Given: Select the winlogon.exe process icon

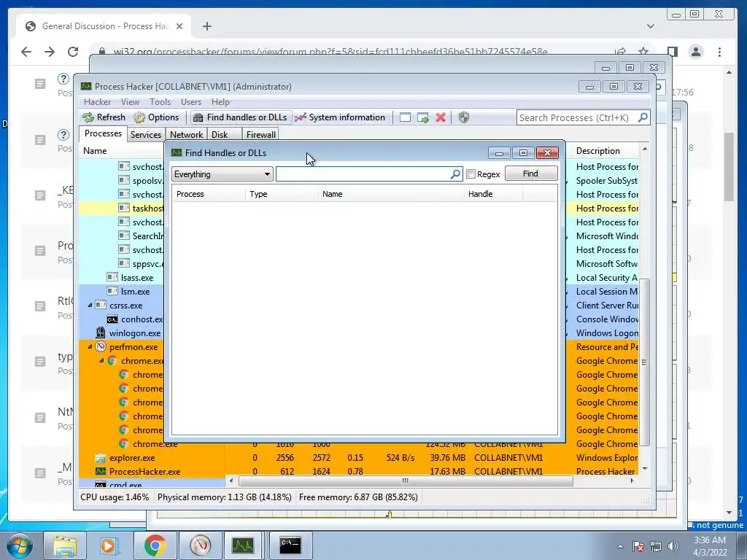Looking at the screenshot, I should click(100, 332).
